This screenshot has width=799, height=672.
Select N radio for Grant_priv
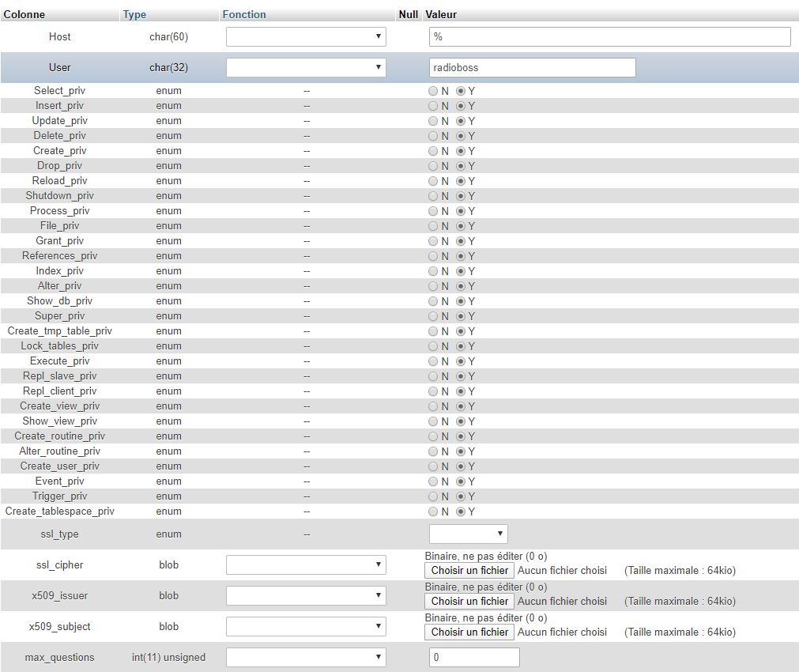(x=433, y=241)
